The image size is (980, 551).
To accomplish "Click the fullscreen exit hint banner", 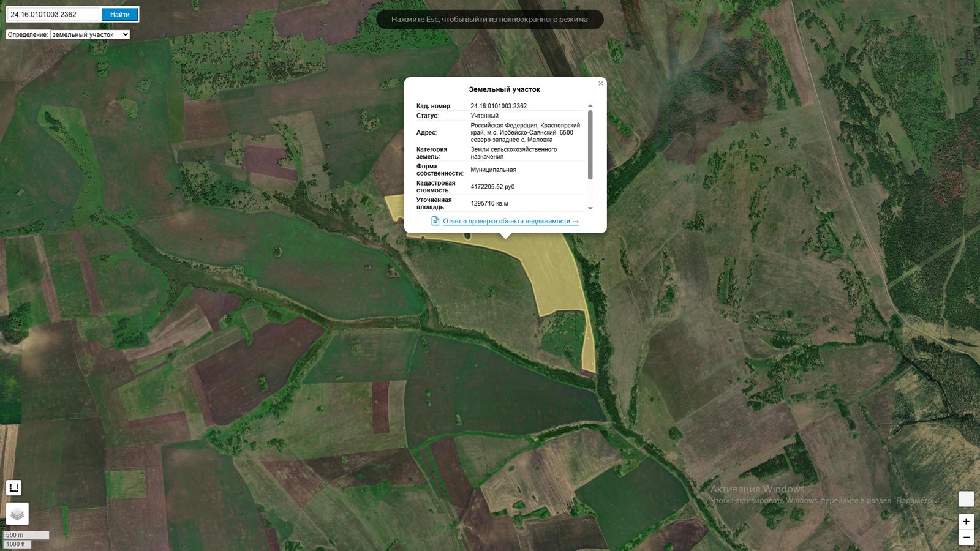I will click(x=489, y=19).
